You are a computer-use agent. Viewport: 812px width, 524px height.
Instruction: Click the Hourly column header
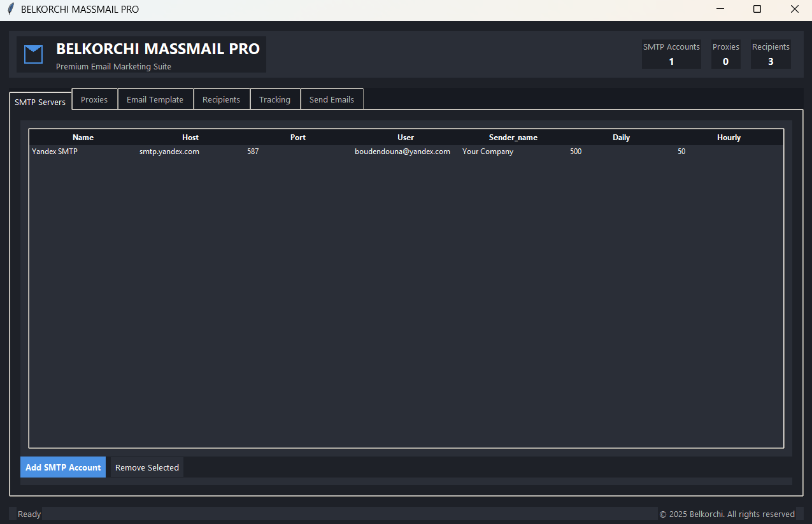(x=729, y=138)
